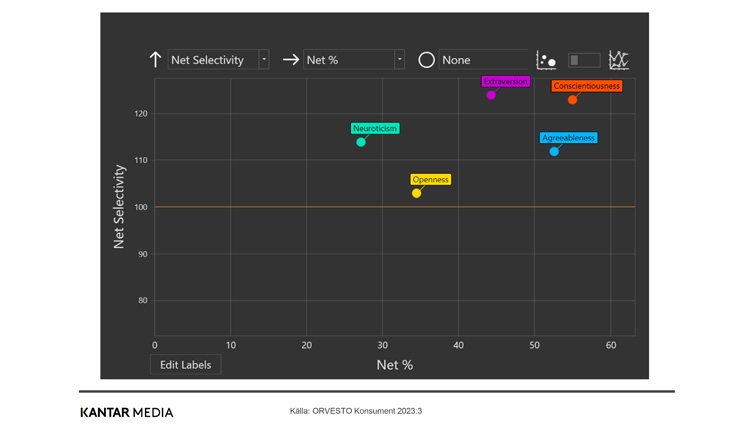The image size is (750, 438).
Task: Select the line chart view icon
Action: [x=619, y=60]
